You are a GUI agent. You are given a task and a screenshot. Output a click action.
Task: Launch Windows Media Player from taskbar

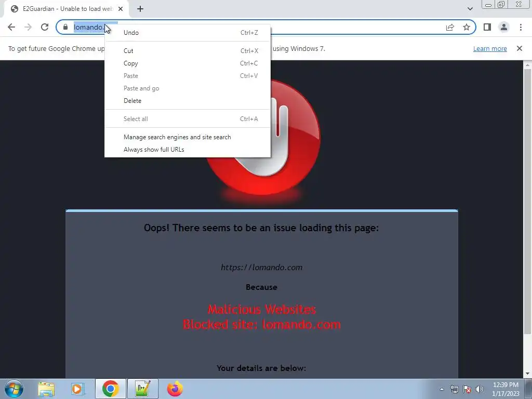[x=78, y=389]
